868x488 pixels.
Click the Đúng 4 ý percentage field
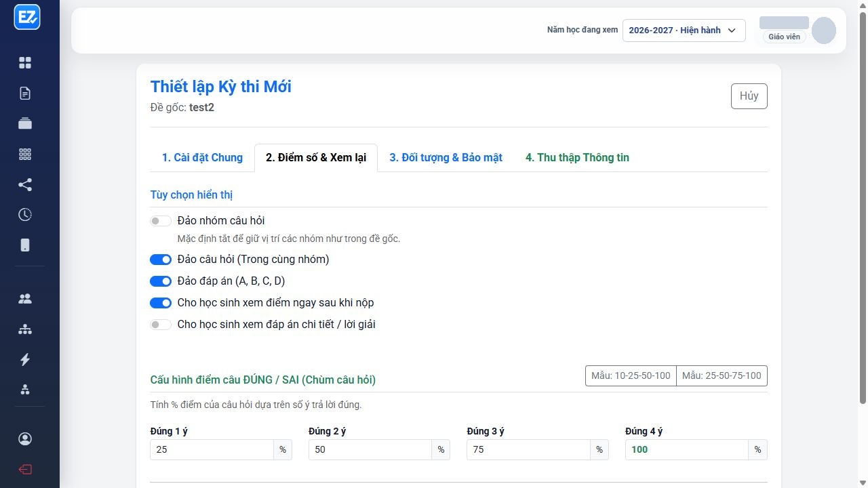click(x=687, y=449)
